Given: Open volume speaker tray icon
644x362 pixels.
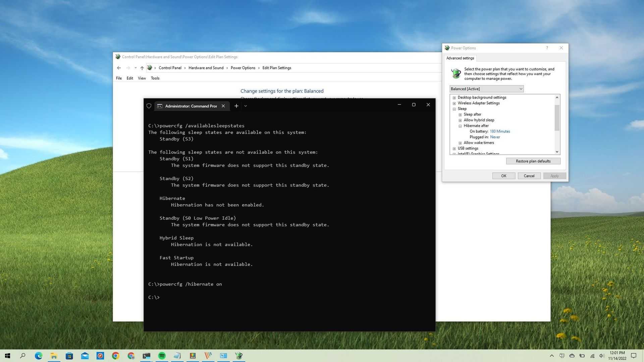Looking at the screenshot, I should pos(602,356).
